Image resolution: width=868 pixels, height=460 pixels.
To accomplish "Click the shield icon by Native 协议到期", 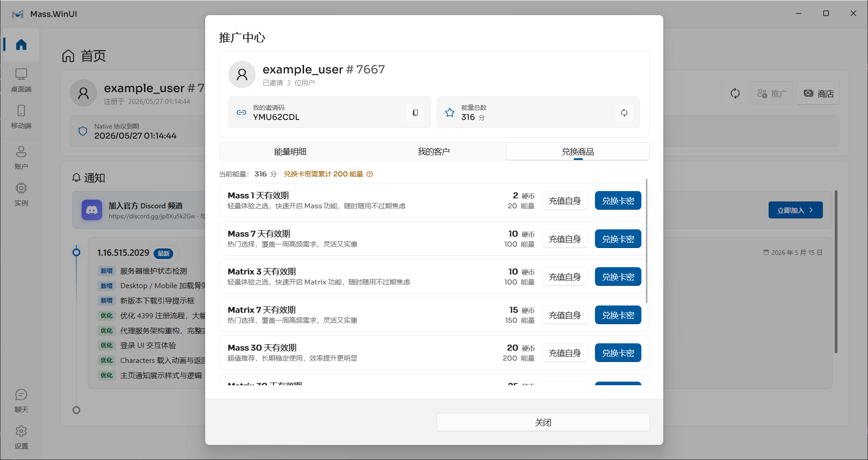I will [x=83, y=131].
